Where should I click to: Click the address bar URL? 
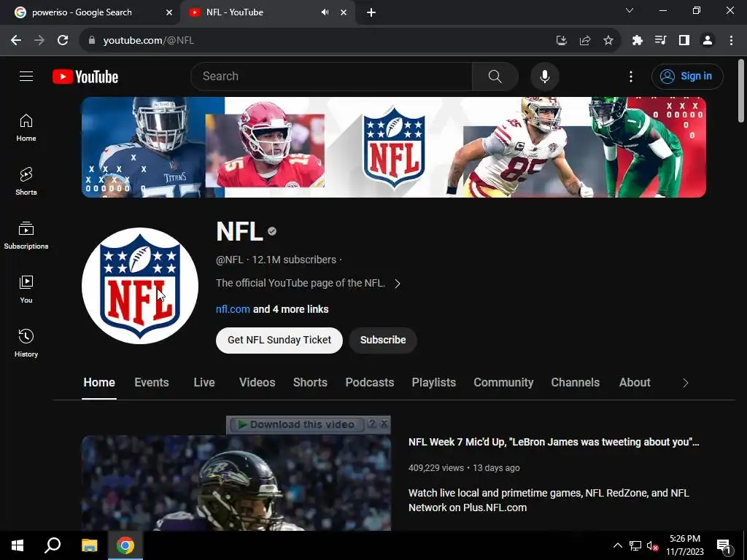tap(149, 41)
